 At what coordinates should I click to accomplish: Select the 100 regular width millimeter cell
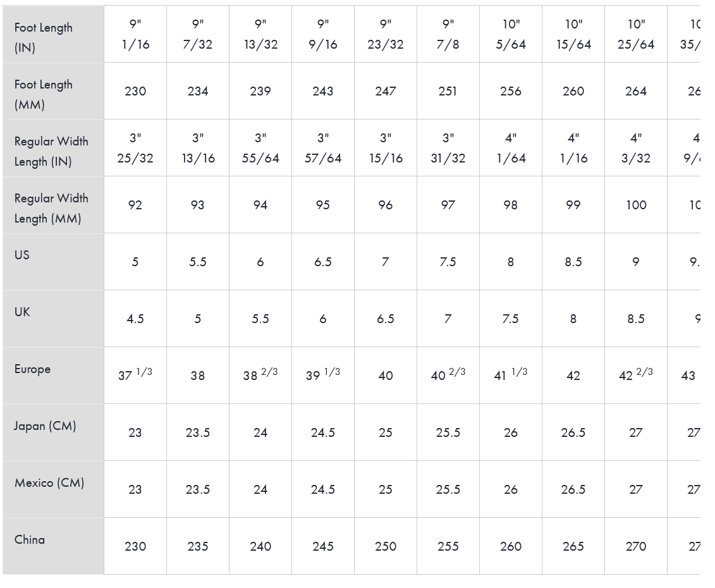point(635,205)
